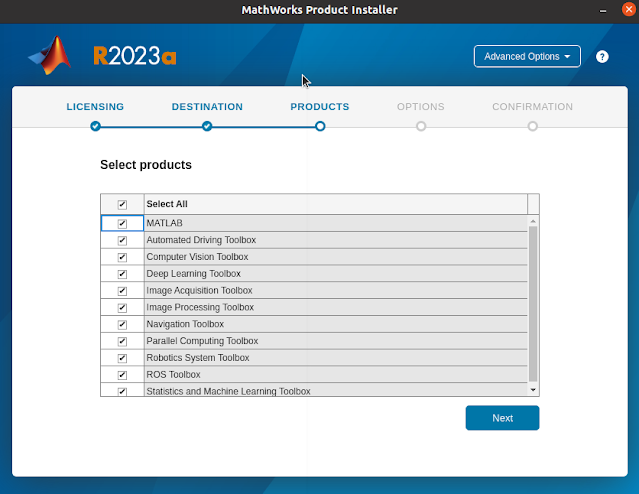Select the Products tab
This screenshot has height=494, width=639.
[x=320, y=107]
